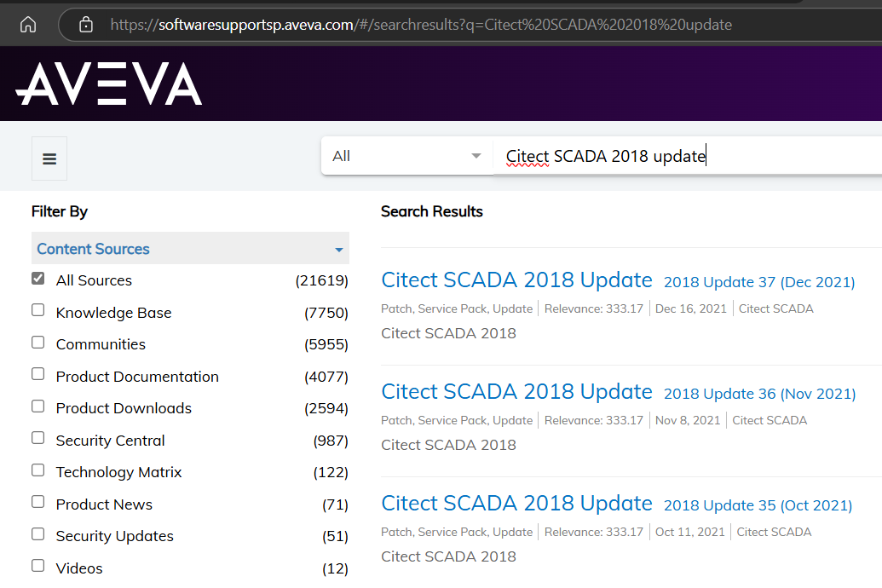The image size is (882, 588).
Task: Click the (7750) Knowledge Base count
Action: pyautogui.click(x=326, y=312)
